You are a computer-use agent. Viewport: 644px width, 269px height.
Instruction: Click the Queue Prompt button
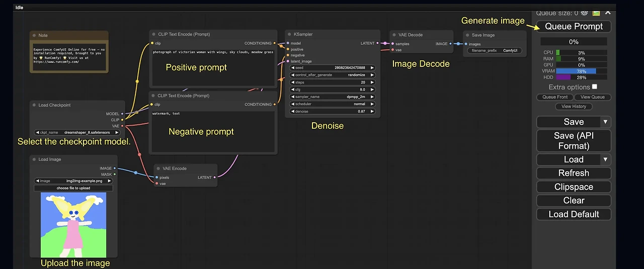[x=574, y=27]
